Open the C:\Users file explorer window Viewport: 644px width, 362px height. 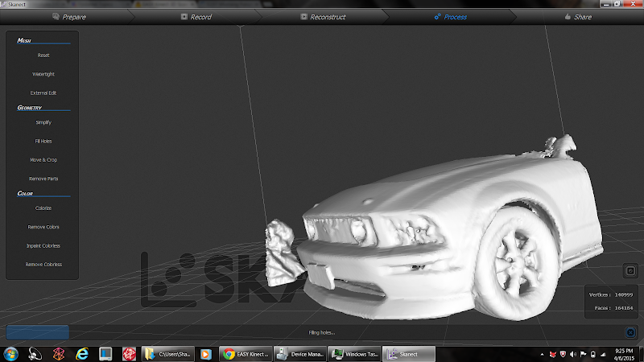point(168,354)
